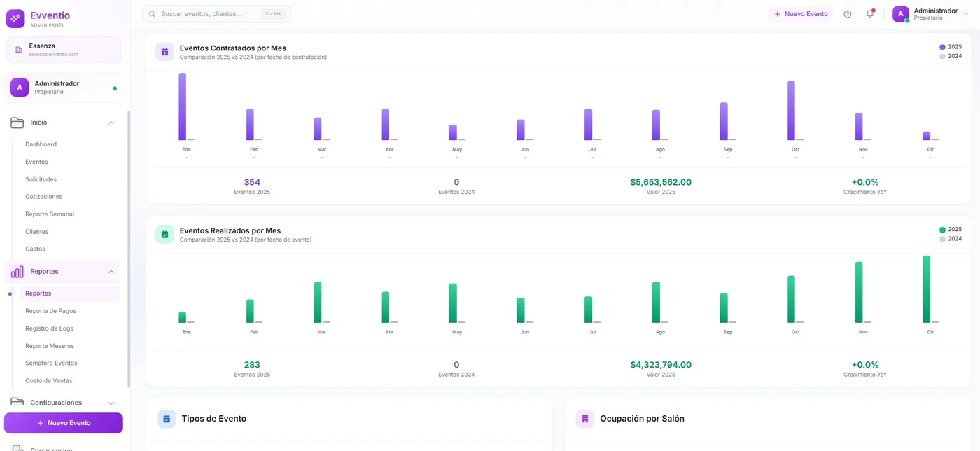Toggle the 2025 legend in Eventos Contratados

[x=951, y=47]
